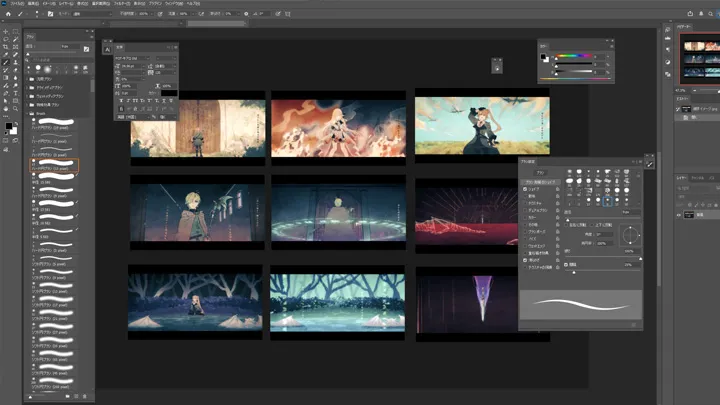Select the Move tool in the toolbox

(x=6, y=32)
